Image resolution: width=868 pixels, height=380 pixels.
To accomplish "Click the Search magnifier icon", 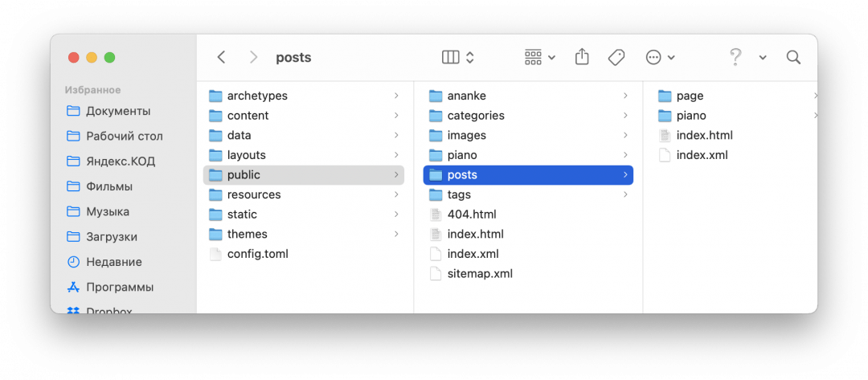I will (x=793, y=57).
